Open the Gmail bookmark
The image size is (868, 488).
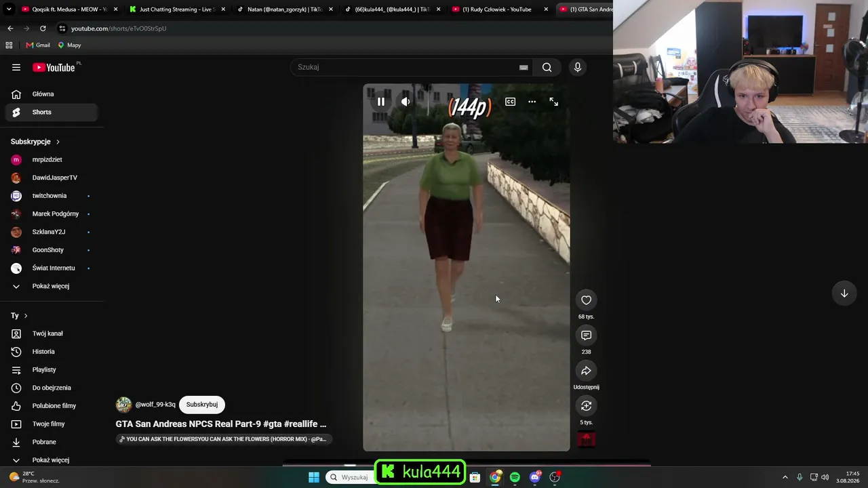tap(38, 45)
